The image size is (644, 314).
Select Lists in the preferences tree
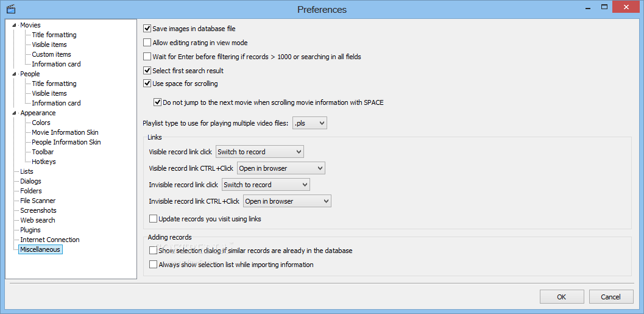[x=27, y=171]
